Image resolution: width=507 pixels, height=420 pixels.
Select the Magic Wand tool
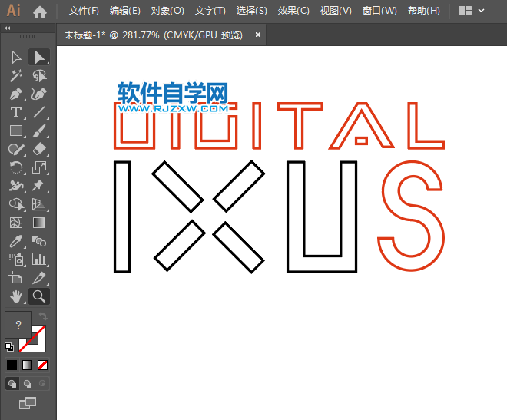tap(16, 75)
